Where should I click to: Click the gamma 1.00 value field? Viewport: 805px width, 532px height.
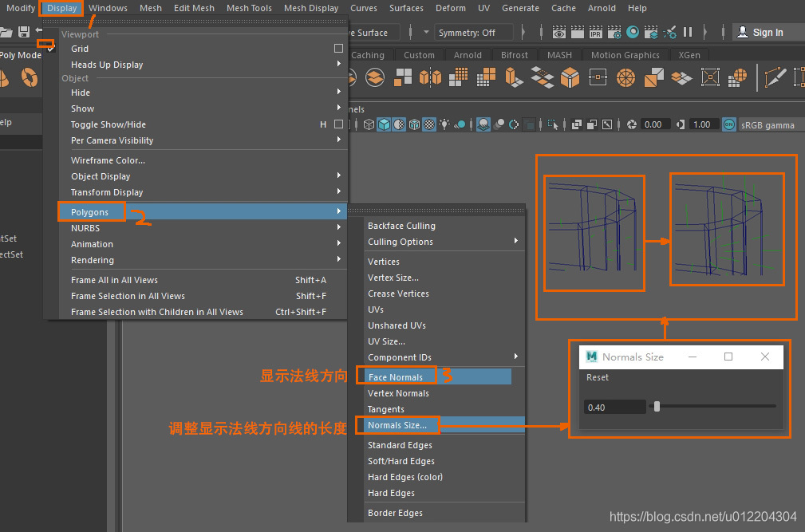tap(704, 124)
